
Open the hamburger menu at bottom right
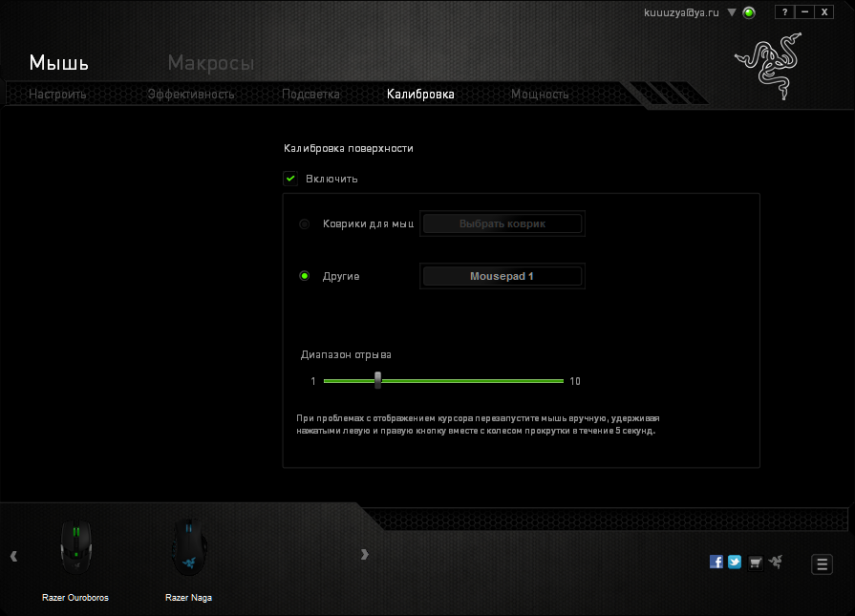click(x=822, y=564)
